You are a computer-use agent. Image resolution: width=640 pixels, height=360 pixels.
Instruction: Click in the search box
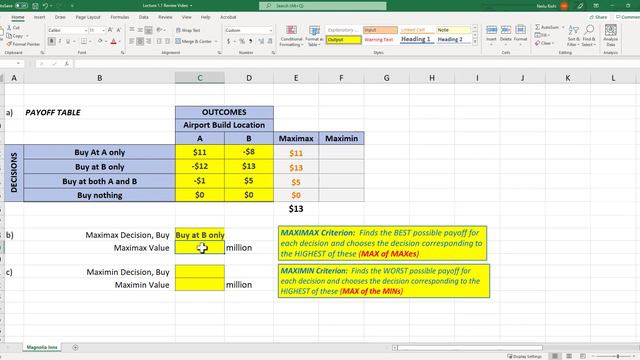click(x=322, y=6)
